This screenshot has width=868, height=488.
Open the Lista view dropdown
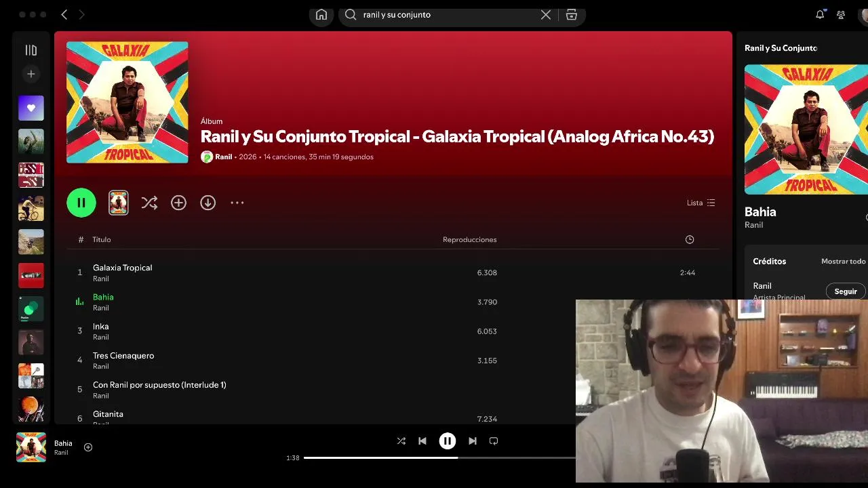pyautogui.click(x=701, y=203)
